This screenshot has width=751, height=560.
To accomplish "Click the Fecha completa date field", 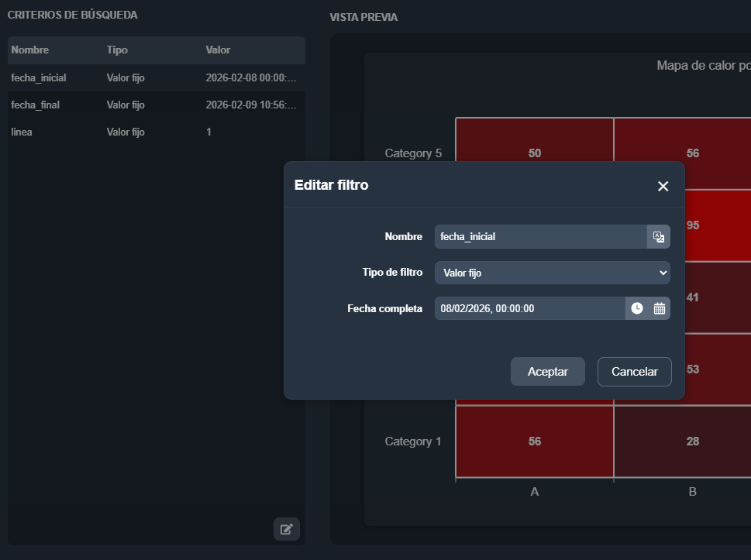I will click(529, 308).
